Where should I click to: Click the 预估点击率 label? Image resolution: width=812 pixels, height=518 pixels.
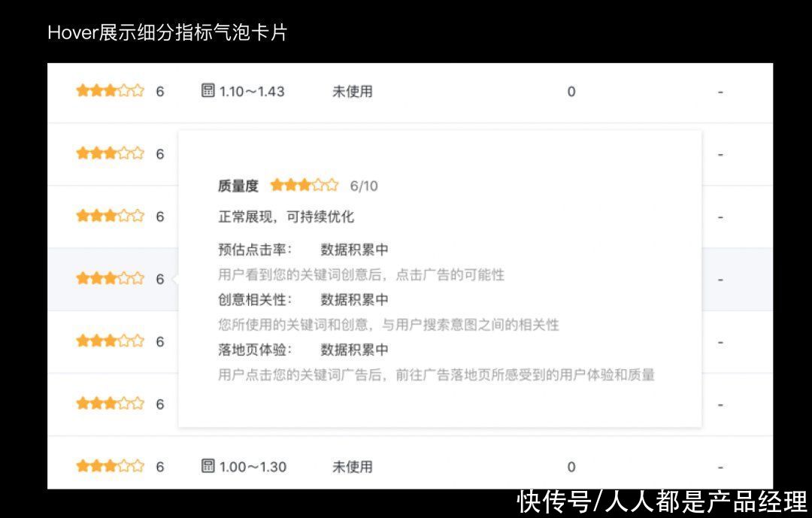coord(255,250)
